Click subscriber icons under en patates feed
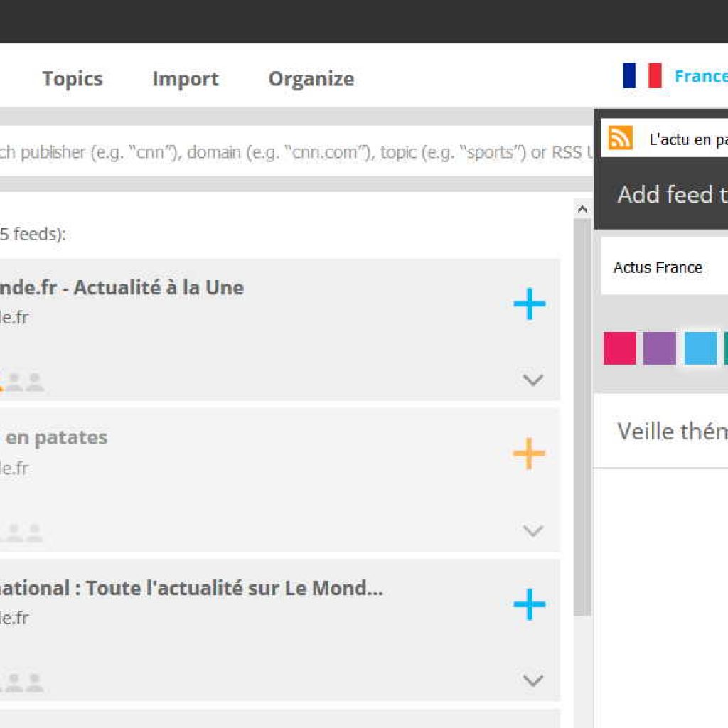 (x=22, y=533)
